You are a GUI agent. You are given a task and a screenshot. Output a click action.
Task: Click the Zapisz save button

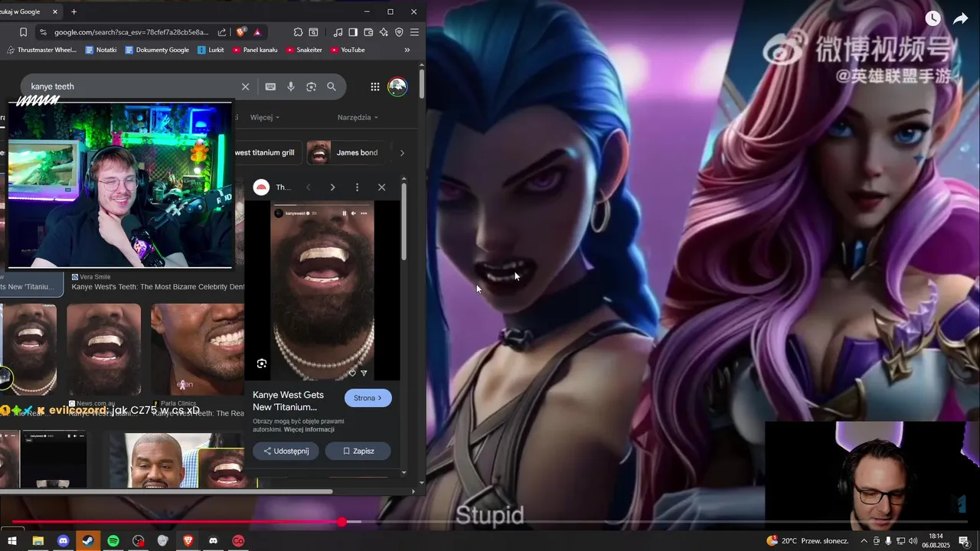tap(358, 451)
